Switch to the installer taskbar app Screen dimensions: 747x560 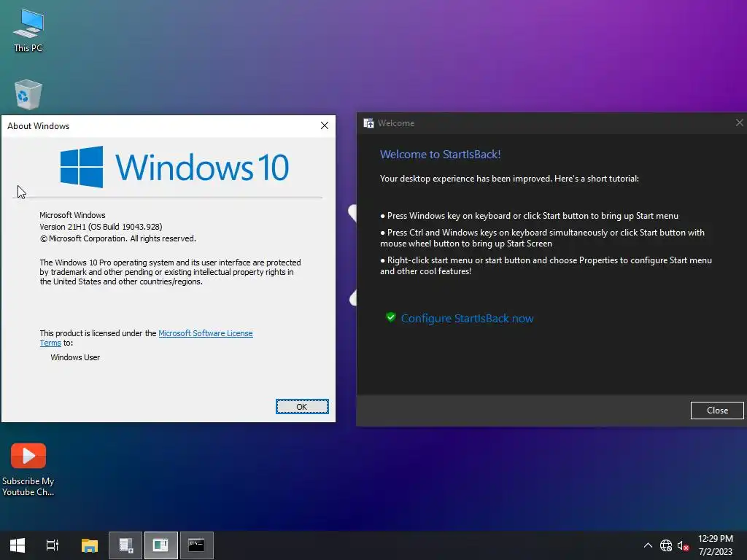point(125,545)
